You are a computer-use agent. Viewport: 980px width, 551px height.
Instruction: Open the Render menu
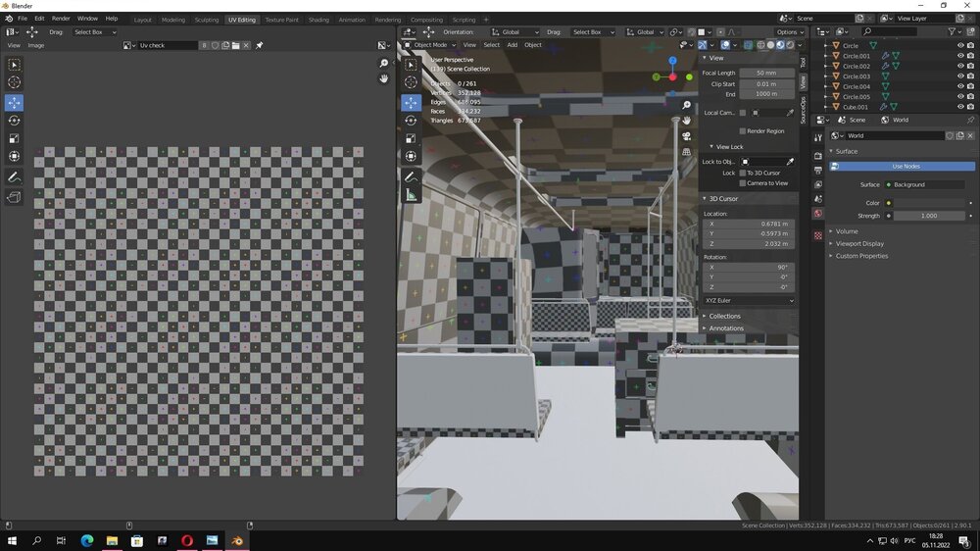pos(61,19)
